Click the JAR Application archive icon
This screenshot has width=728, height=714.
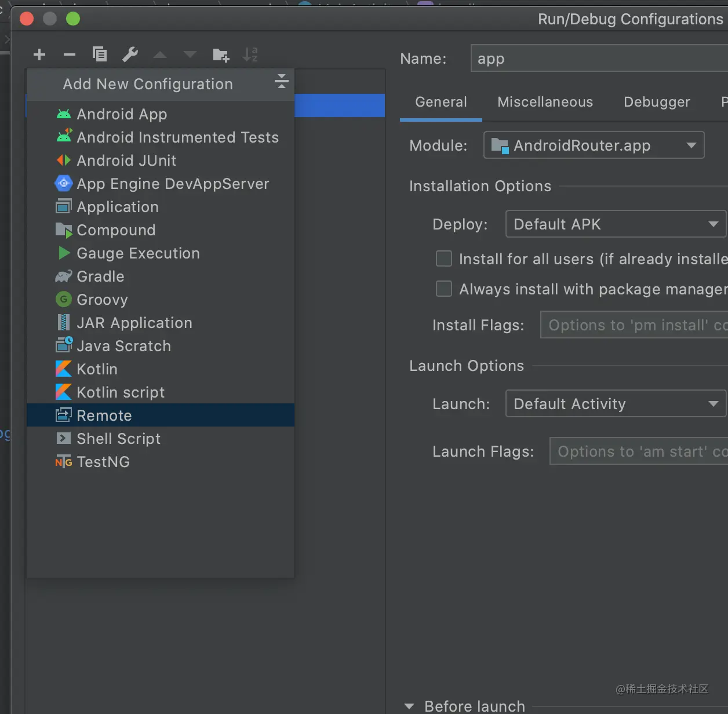tap(64, 322)
